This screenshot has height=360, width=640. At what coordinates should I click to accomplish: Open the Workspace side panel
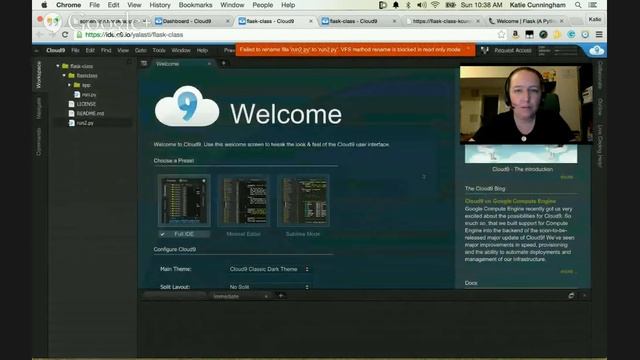(x=39, y=75)
